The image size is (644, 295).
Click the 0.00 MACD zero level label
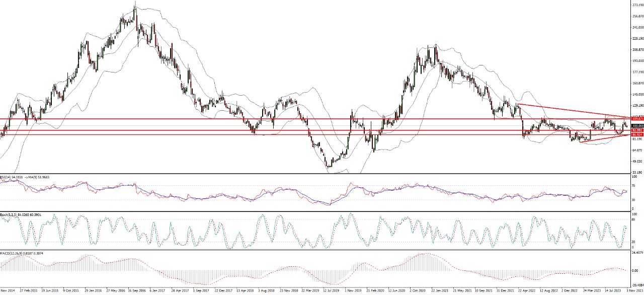click(635, 270)
